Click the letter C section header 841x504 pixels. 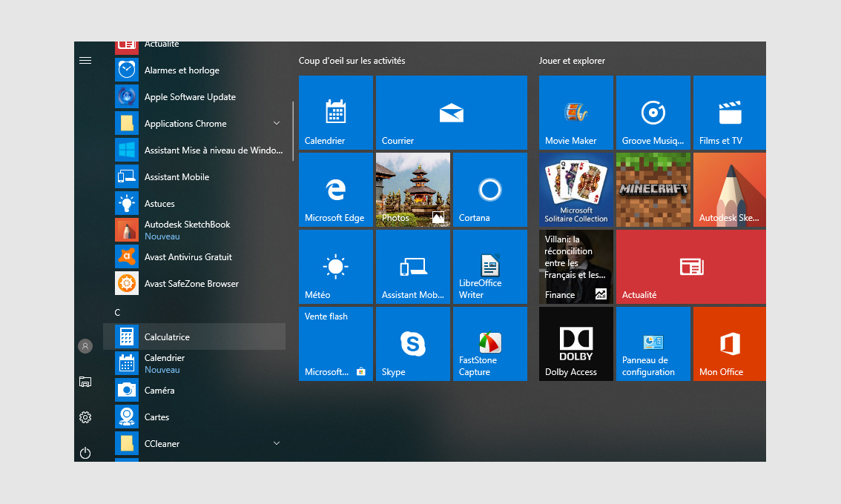[x=117, y=313]
